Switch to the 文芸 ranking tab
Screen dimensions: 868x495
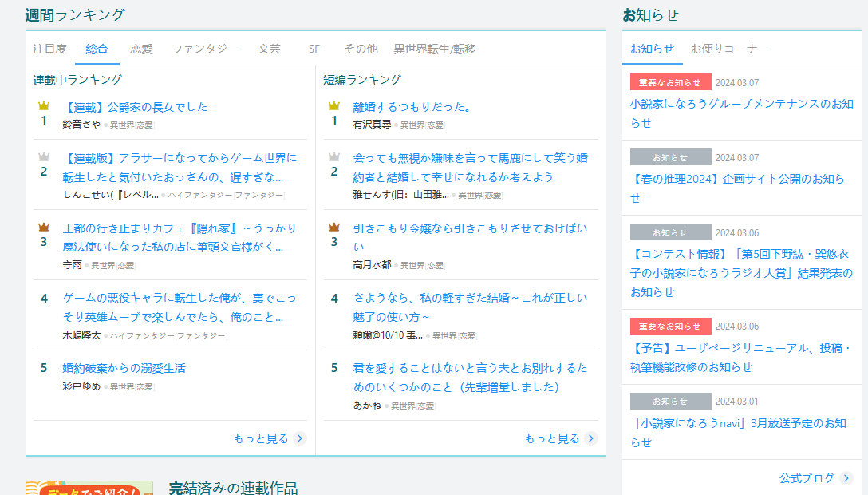[269, 49]
